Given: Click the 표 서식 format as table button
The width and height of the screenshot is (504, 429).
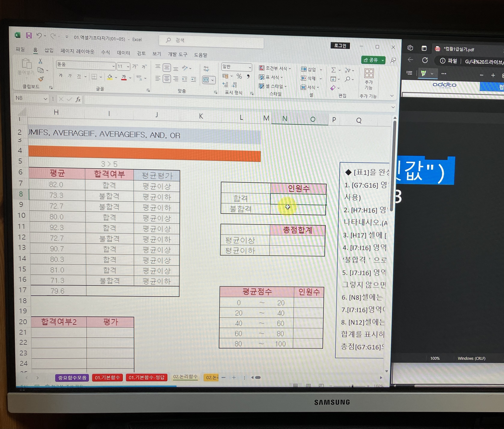Looking at the screenshot, I should coord(271,77).
